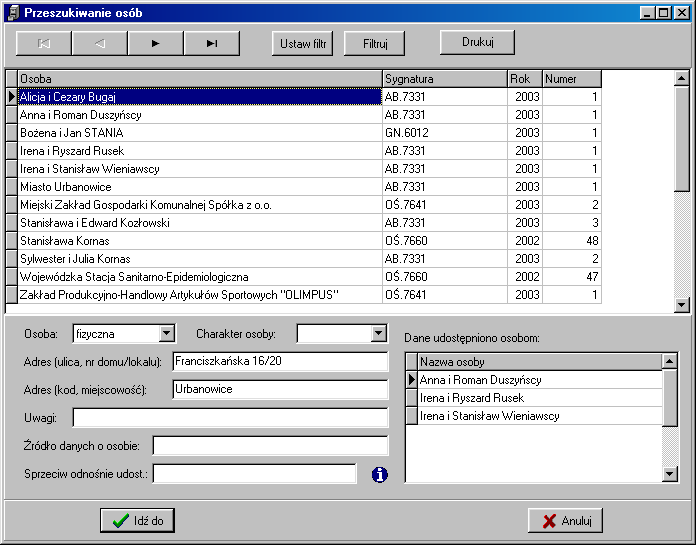Cancel with the Anuluj button
This screenshot has width=696, height=545.
[565, 520]
